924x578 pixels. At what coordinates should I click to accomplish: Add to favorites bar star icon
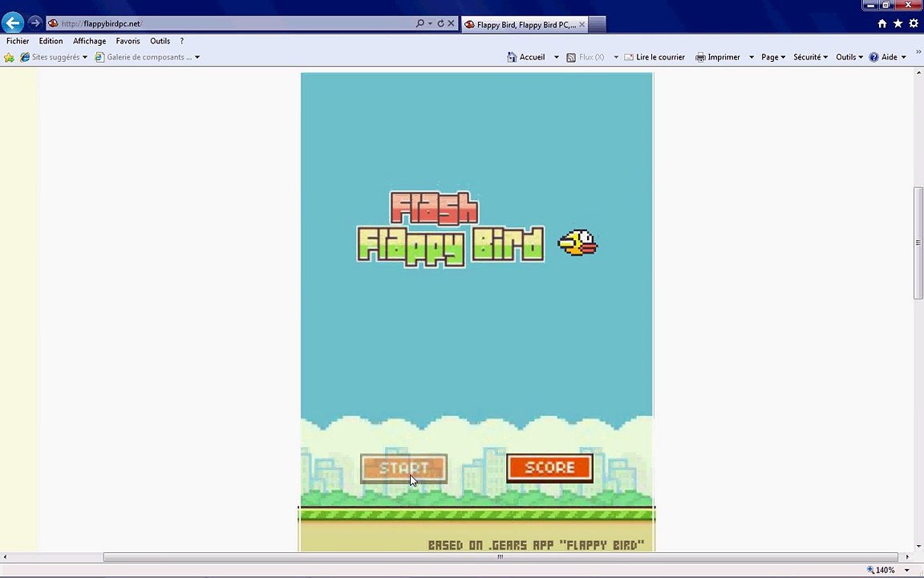click(9, 57)
